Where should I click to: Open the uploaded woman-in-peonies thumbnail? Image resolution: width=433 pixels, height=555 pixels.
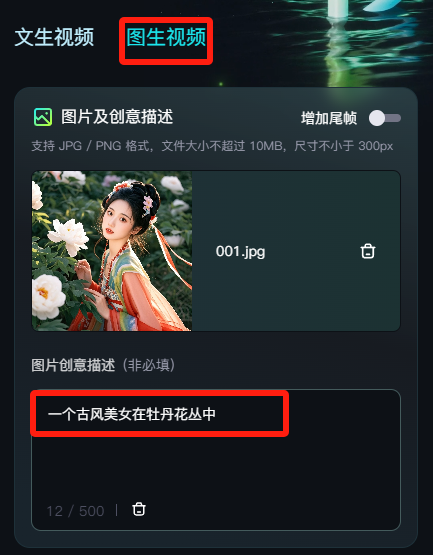[112, 251]
